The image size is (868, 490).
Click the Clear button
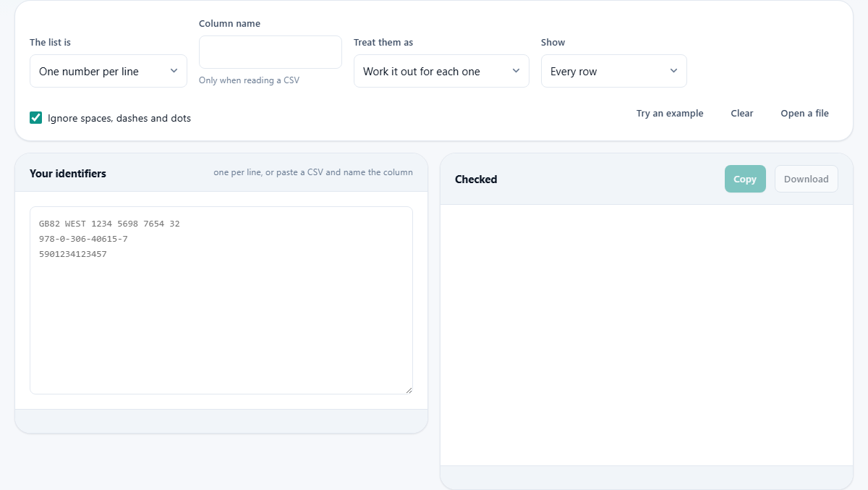coord(742,113)
